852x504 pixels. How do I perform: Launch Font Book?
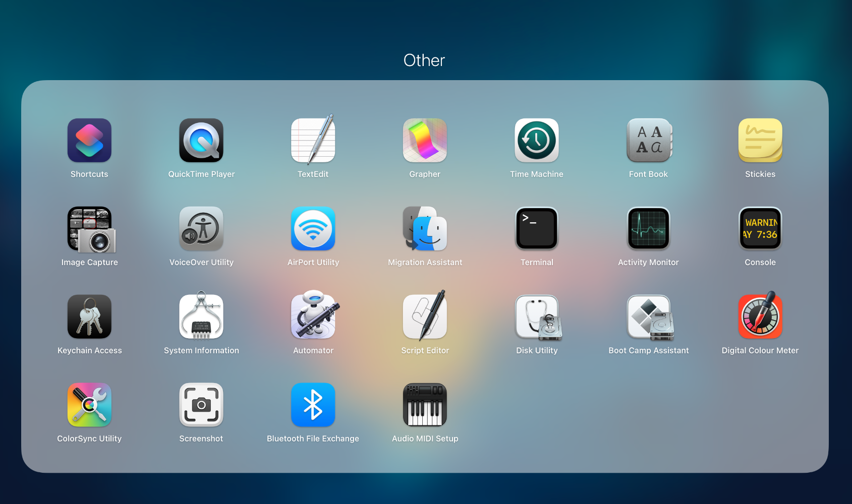tap(648, 141)
